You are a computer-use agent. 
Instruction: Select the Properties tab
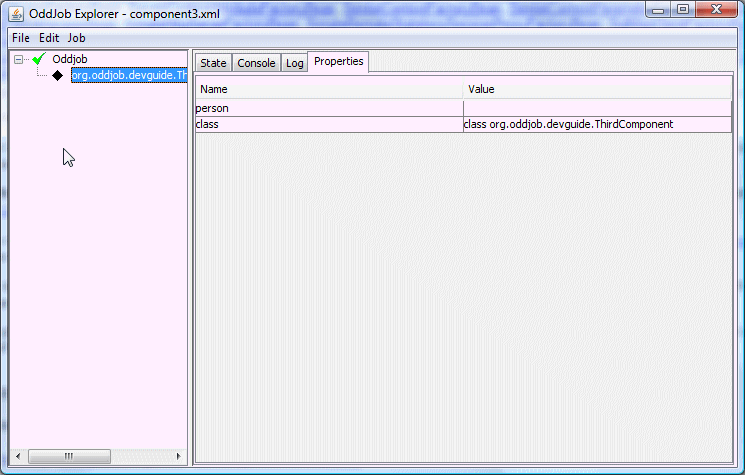pos(338,62)
